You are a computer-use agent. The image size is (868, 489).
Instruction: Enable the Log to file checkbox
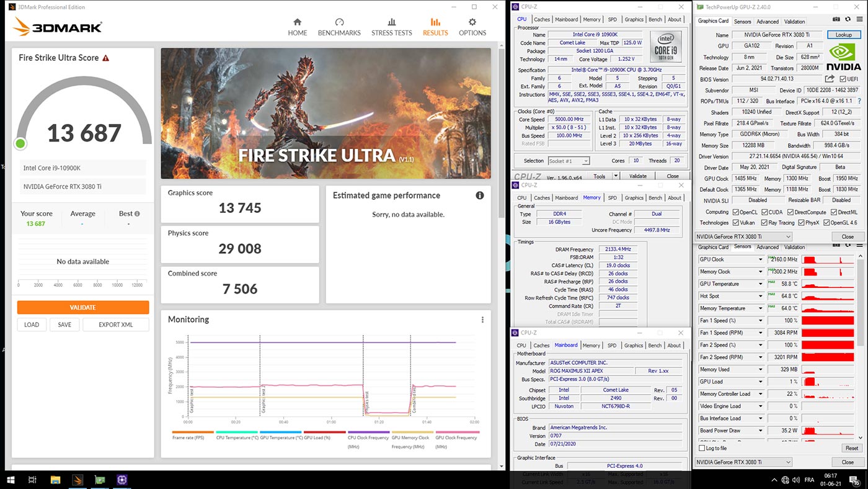(702, 448)
